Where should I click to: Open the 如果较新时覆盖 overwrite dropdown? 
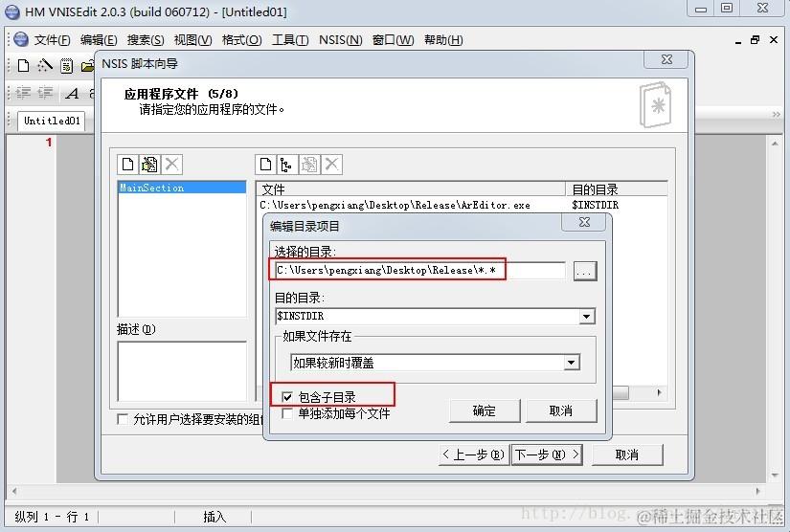pyautogui.click(x=572, y=363)
